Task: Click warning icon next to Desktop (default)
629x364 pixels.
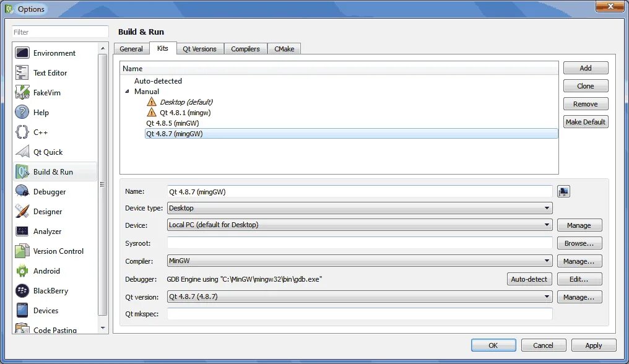Action: coord(152,102)
